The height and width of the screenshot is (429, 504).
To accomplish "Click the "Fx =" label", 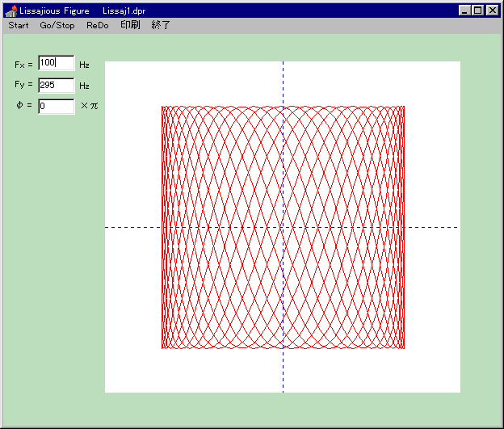I will pyautogui.click(x=24, y=64).
